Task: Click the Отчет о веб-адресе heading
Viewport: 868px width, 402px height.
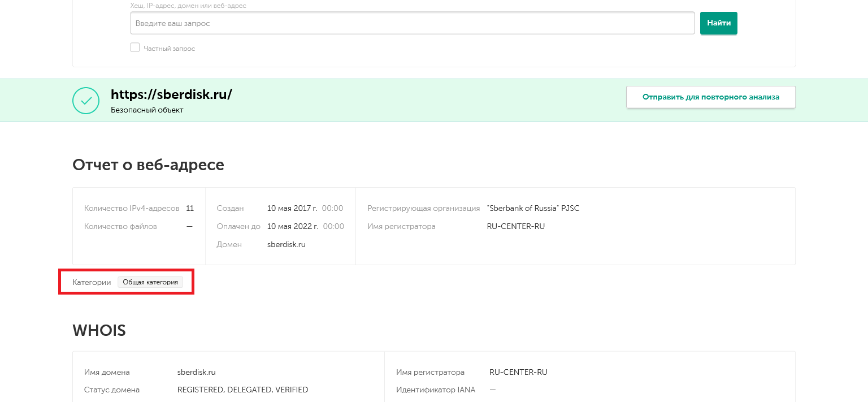Action: [x=149, y=165]
